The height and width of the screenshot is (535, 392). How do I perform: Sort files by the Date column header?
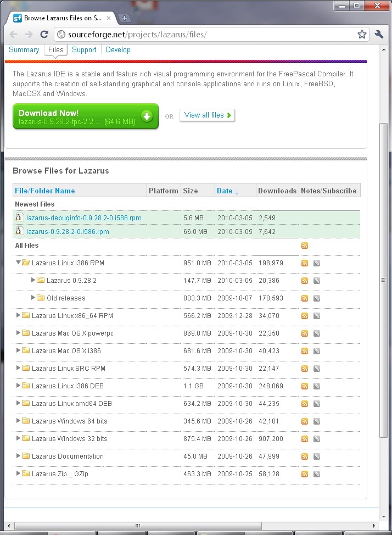(x=225, y=191)
